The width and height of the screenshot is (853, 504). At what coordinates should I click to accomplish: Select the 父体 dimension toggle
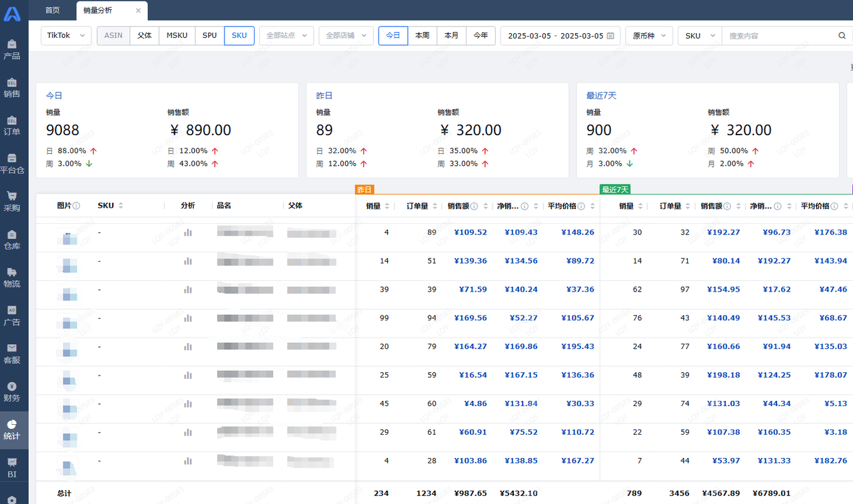point(145,36)
